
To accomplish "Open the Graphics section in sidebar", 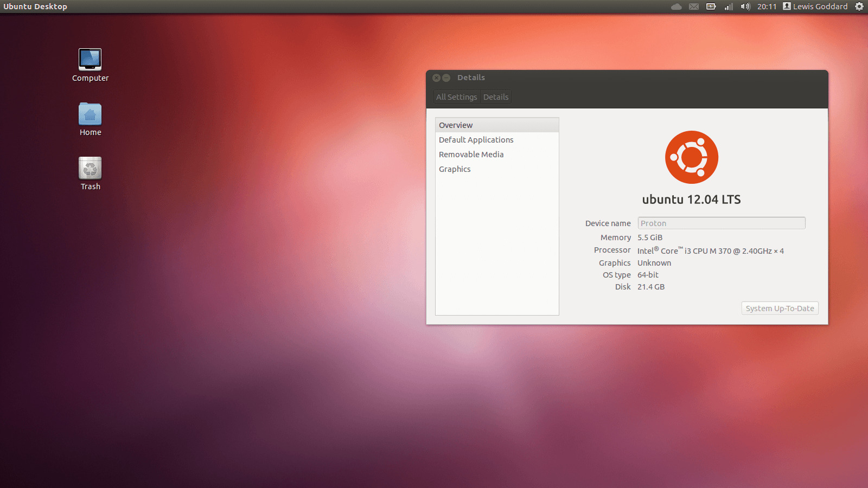I will click(455, 169).
